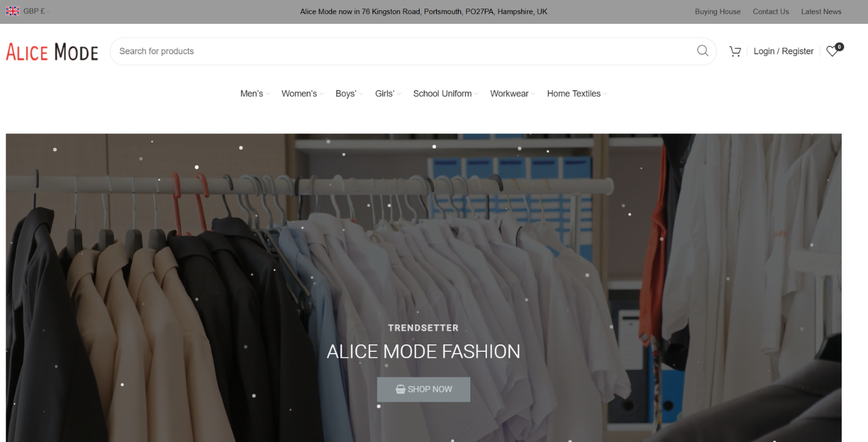Open the Buying House link

(717, 12)
